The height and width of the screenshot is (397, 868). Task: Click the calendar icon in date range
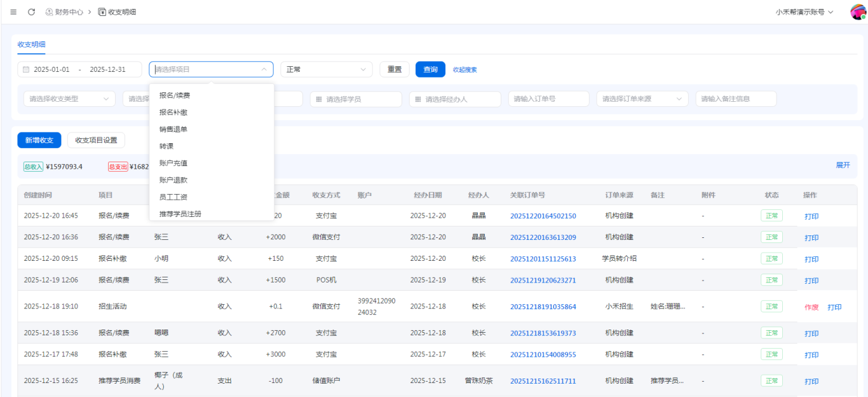26,69
